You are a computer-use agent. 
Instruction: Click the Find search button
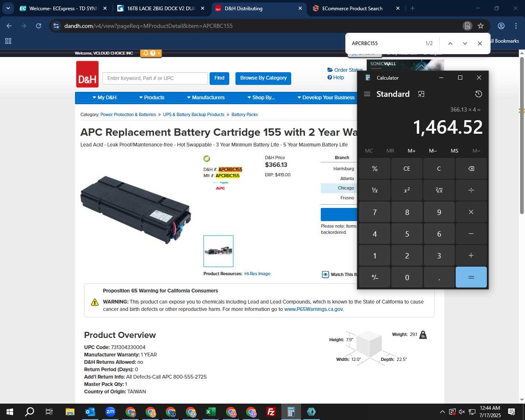(219, 78)
